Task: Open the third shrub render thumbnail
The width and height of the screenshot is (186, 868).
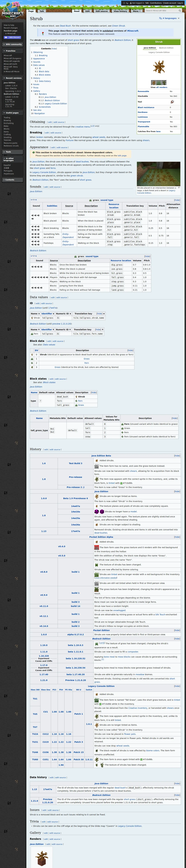Action: coord(164,83)
